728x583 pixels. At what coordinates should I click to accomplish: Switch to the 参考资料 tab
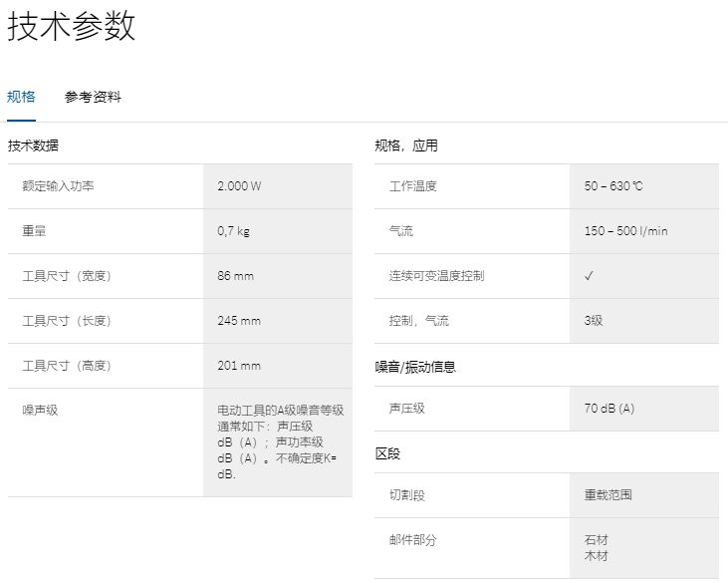(x=93, y=97)
